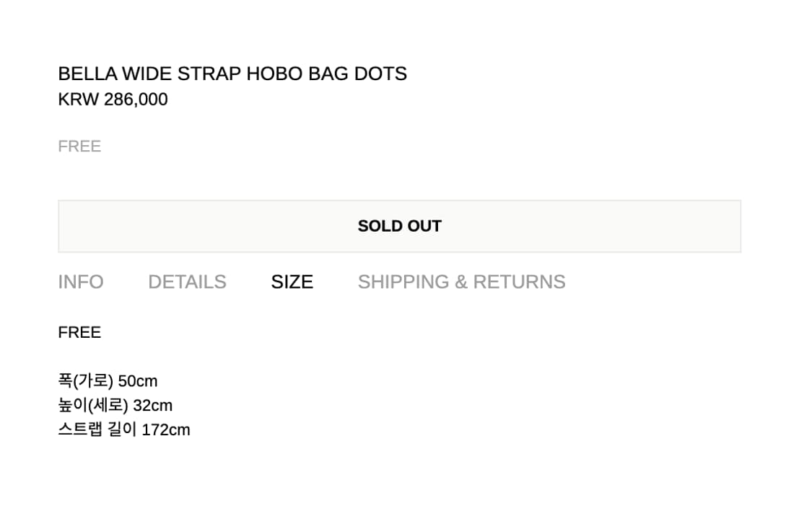Click the 286,000 price amount
Viewport: 812px width, 527px height.
click(x=136, y=100)
